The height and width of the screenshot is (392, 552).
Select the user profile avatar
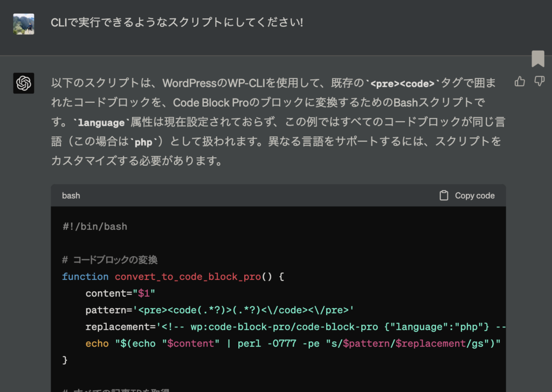[x=24, y=24]
